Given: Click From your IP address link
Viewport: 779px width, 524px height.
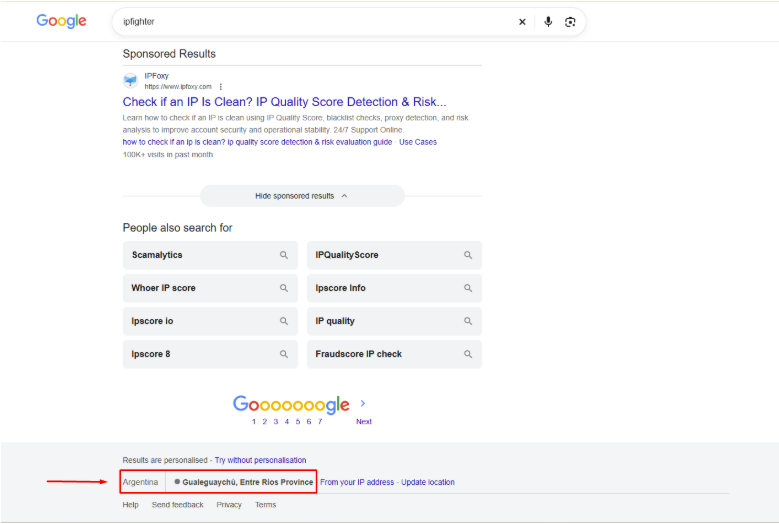Looking at the screenshot, I should coord(357,482).
